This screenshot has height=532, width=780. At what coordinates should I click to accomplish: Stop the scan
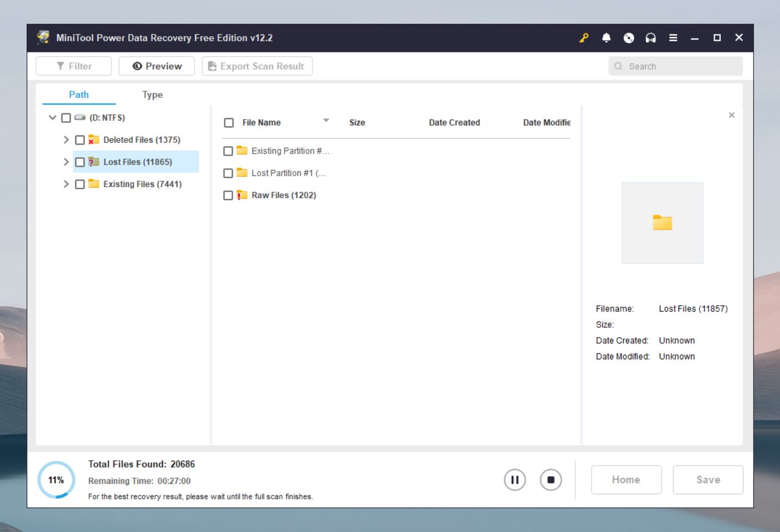coord(551,480)
